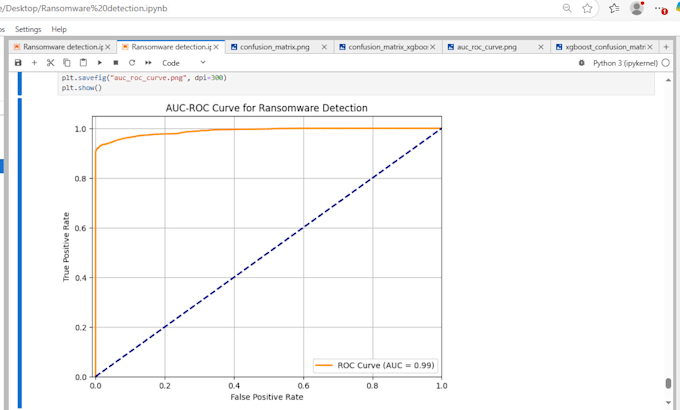This screenshot has width=680, height=410.
Task: Restart kernel and run all cells
Action: (148, 63)
